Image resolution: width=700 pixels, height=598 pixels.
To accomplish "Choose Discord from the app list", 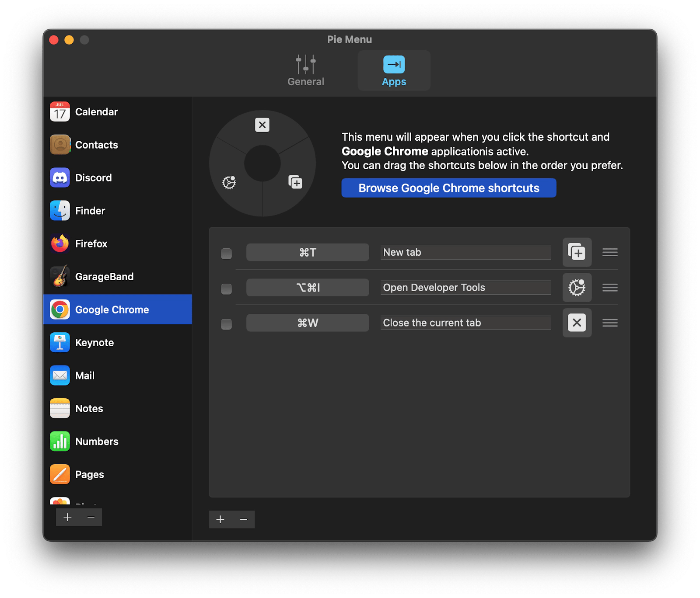I will pos(117,178).
